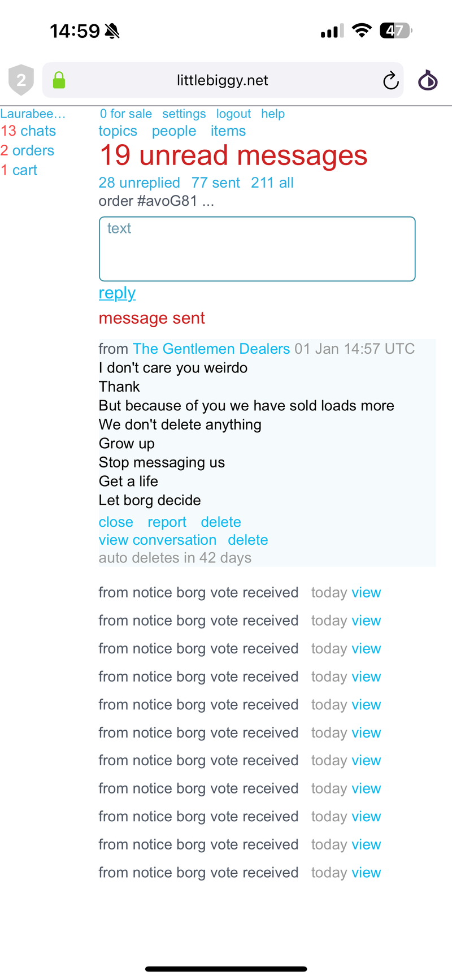Image resolution: width=452 pixels, height=980 pixels.
Task: Open the 2 orders link
Action: 27,151
